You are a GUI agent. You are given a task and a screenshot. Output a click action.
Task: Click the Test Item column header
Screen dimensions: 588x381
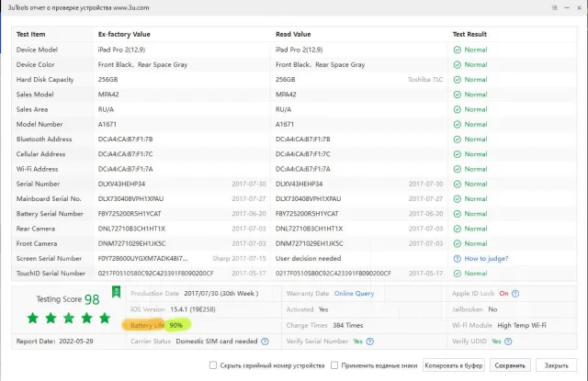click(30, 34)
